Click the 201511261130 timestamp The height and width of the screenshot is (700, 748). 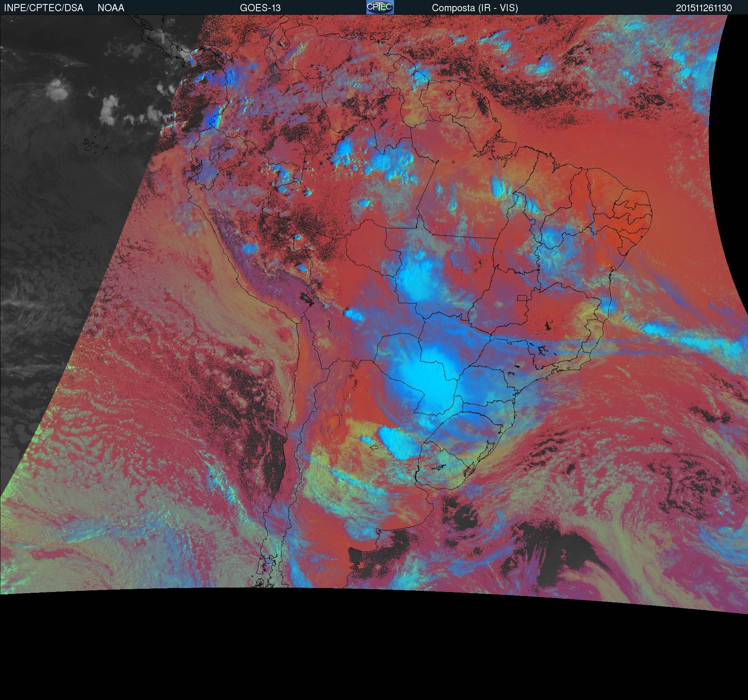click(x=704, y=8)
